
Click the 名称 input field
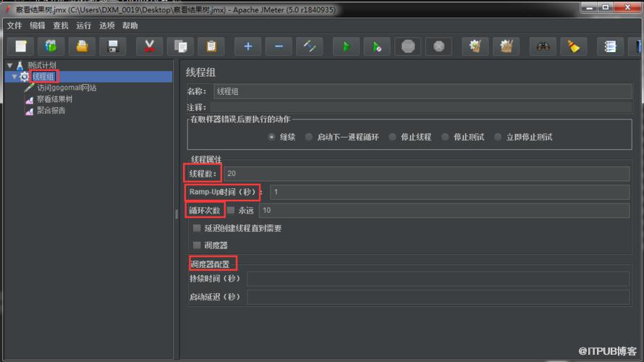click(x=423, y=92)
